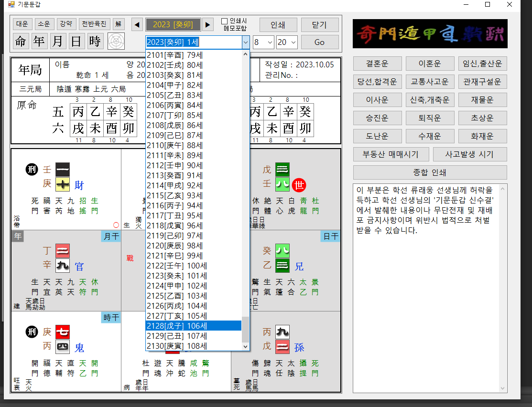Enable 인쇄시 메모포함 checkbox
The height and width of the screenshot is (407, 532).
[224, 21]
